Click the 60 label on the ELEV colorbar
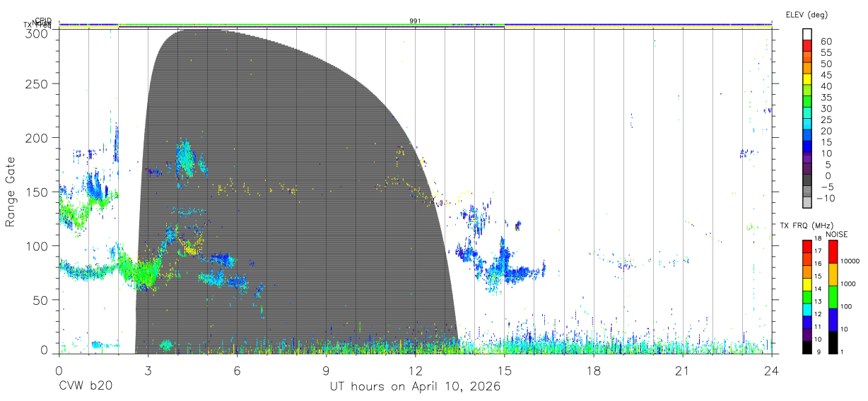868x401 pixels. coord(826,41)
